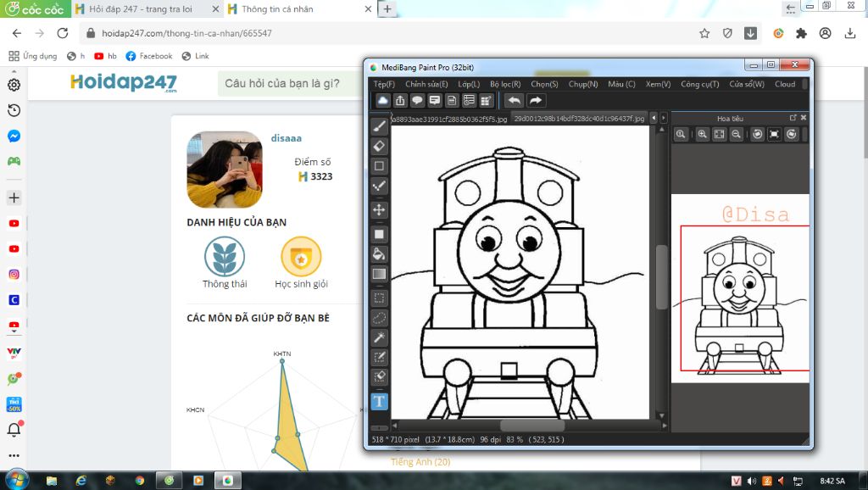Open a new browser tab
This screenshot has width=868, height=490.
point(387,8)
